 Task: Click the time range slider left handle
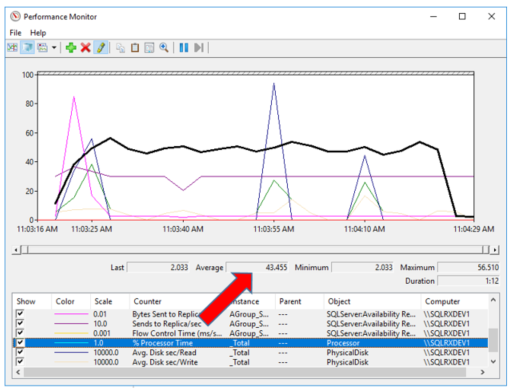click(25, 250)
